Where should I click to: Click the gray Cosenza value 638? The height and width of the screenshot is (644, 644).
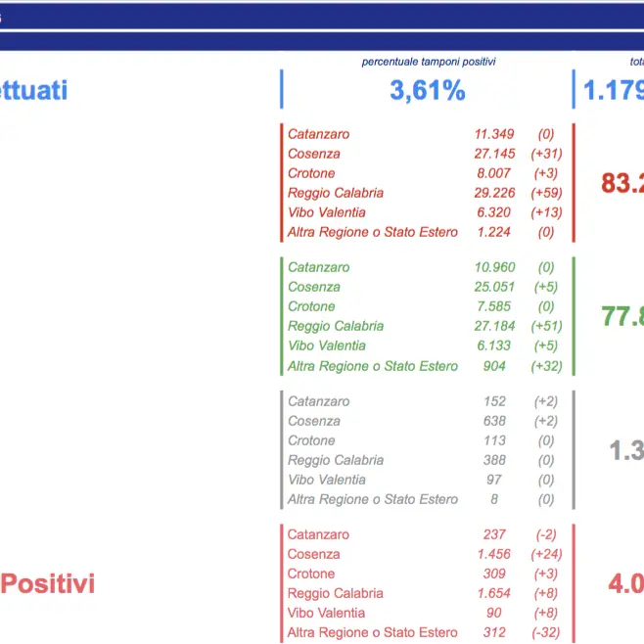[494, 421]
